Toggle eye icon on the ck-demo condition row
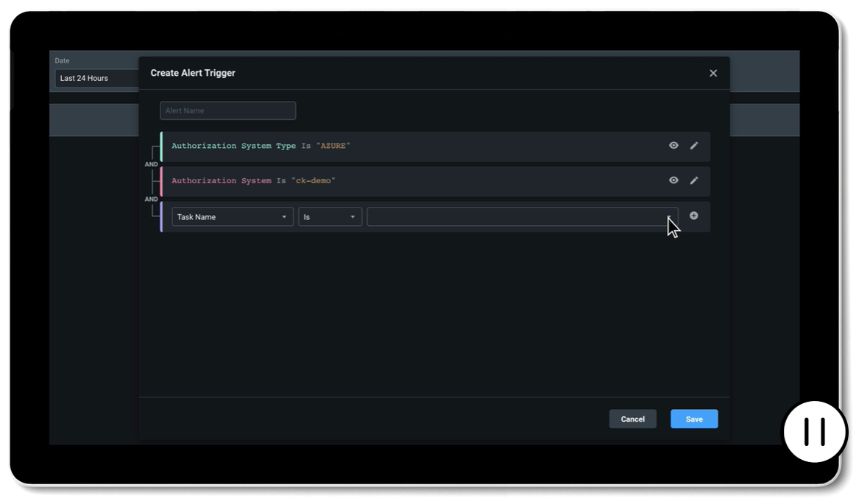The height and width of the screenshot is (504, 856). click(673, 180)
